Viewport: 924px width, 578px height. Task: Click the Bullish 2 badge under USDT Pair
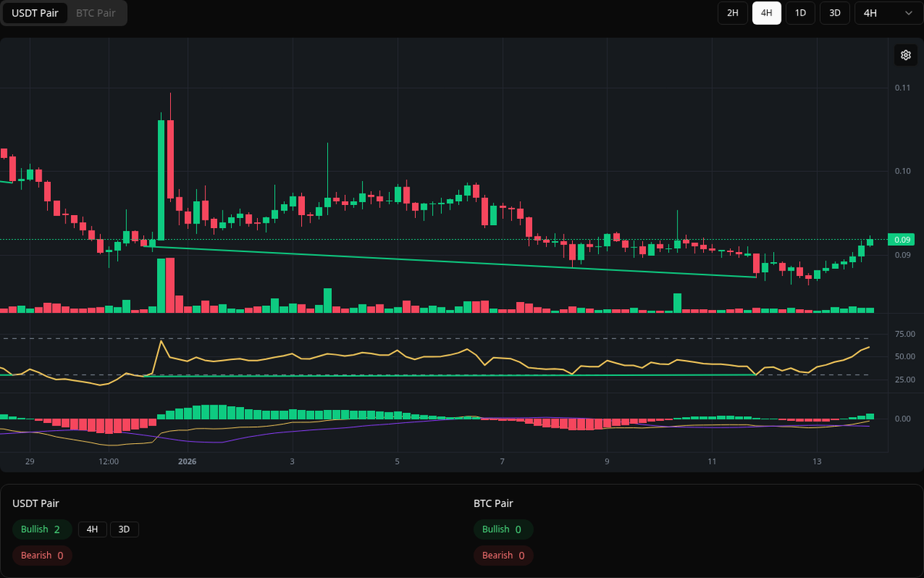click(x=42, y=529)
